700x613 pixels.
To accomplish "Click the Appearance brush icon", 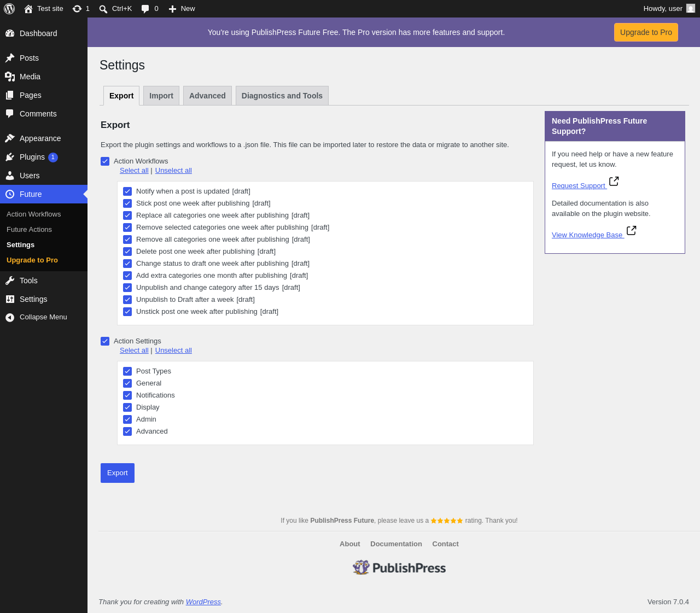I will (x=10, y=138).
